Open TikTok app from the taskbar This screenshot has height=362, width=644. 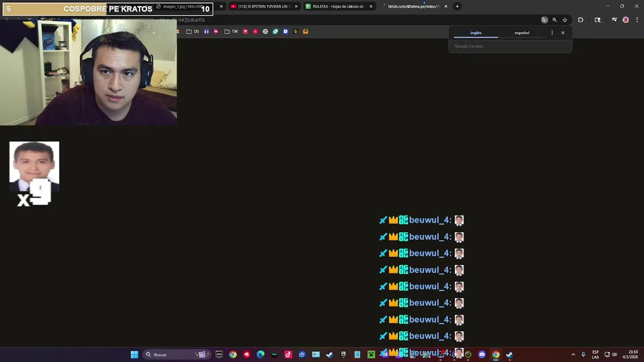[288, 354]
